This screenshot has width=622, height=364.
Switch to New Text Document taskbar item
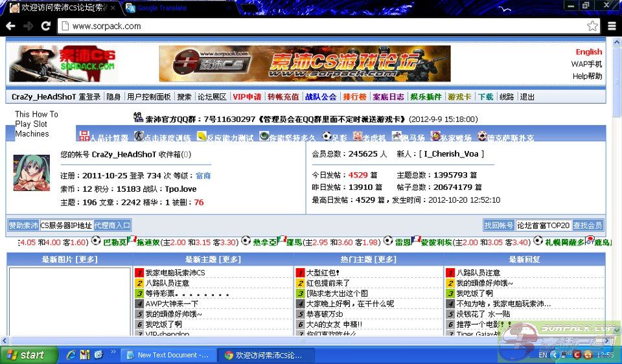[x=167, y=355]
